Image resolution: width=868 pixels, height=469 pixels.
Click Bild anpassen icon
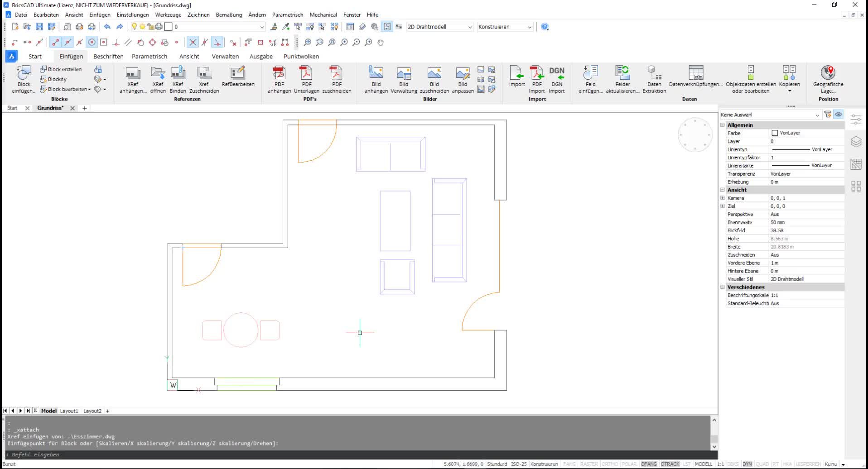click(x=463, y=73)
